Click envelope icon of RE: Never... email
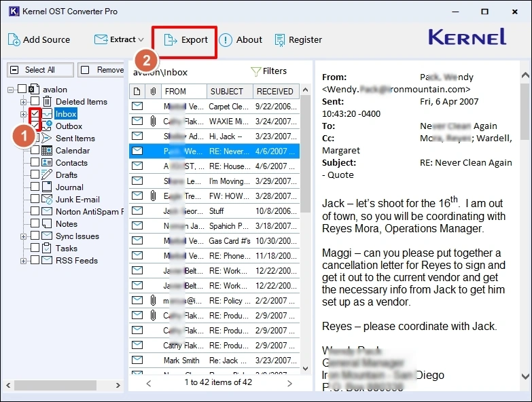The height and width of the screenshot is (402, 532). [x=137, y=151]
